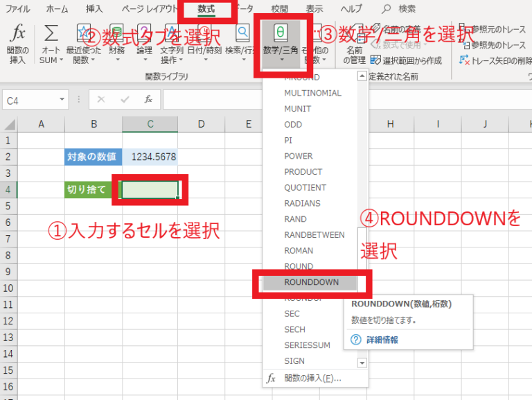Click the 詳細情報 help question icon
Screen dimensions: 532x400
pyautogui.click(x=355, y=340)
